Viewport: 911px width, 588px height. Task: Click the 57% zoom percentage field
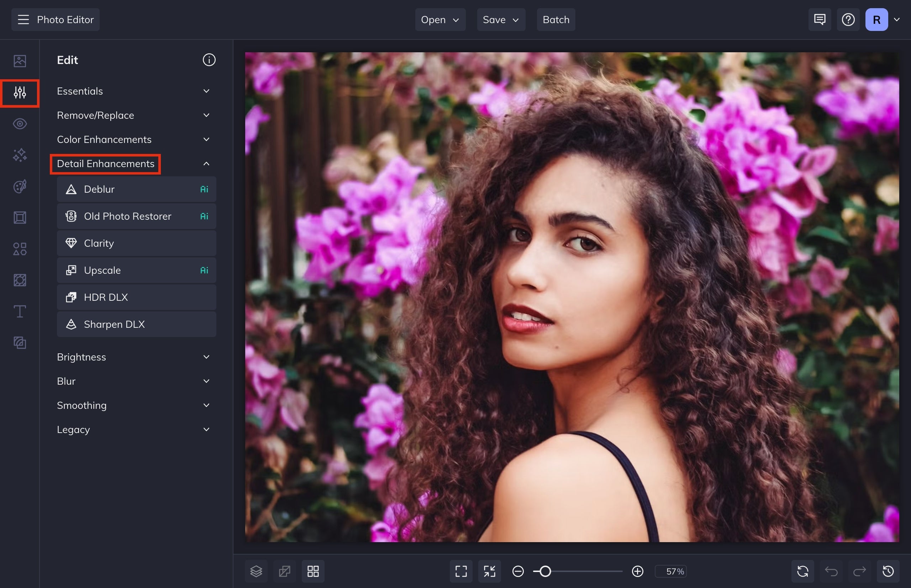671,571
